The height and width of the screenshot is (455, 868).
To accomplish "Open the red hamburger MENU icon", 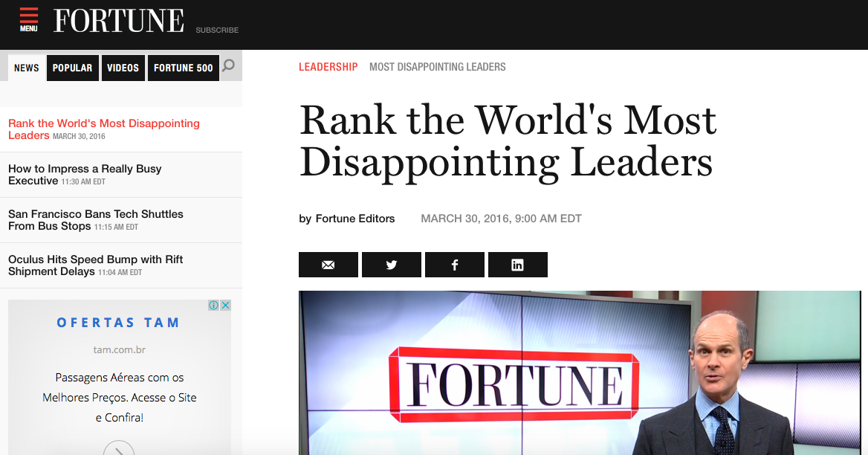I will [29, 20].
